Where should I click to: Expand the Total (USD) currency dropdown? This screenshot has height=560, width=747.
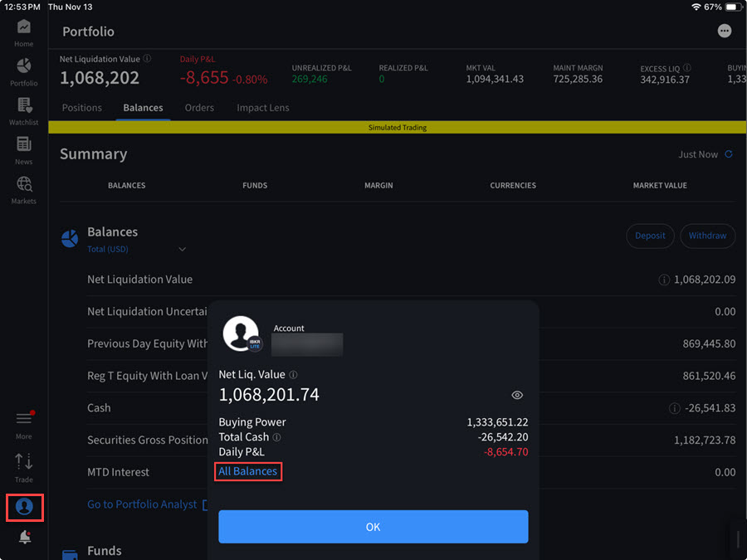click(x=136, y=249)
